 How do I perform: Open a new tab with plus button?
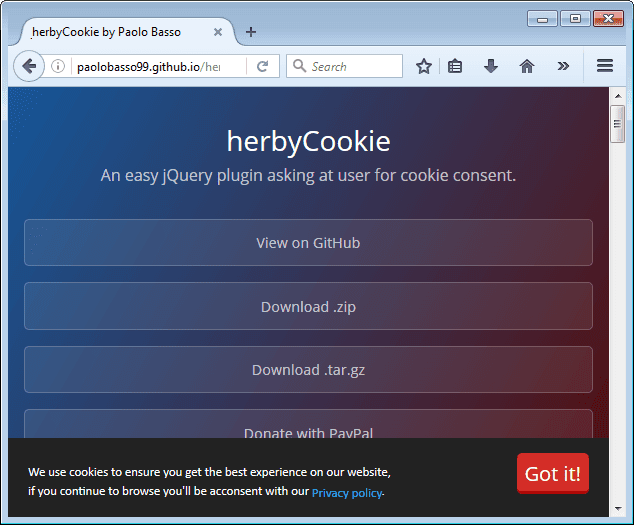[251, 32]
